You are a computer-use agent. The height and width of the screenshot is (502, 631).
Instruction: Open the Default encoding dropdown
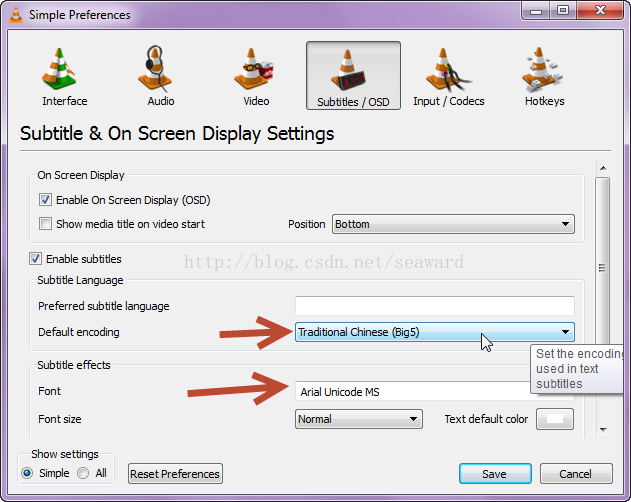[x=435, y=332]
